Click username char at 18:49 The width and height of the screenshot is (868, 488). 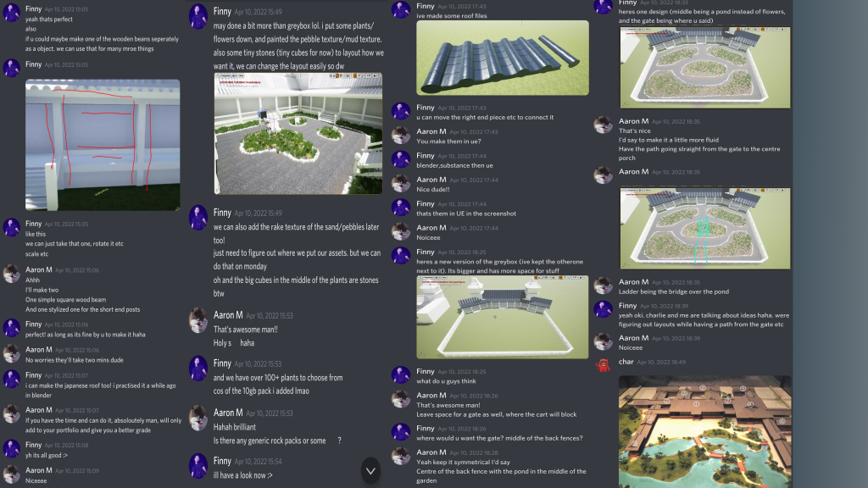626,362
